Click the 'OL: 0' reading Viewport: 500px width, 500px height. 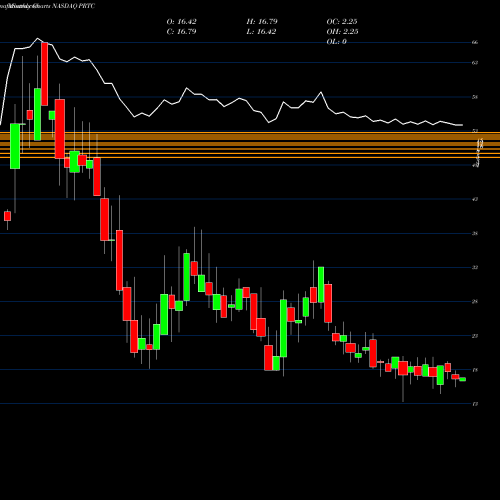click(336, 42)
